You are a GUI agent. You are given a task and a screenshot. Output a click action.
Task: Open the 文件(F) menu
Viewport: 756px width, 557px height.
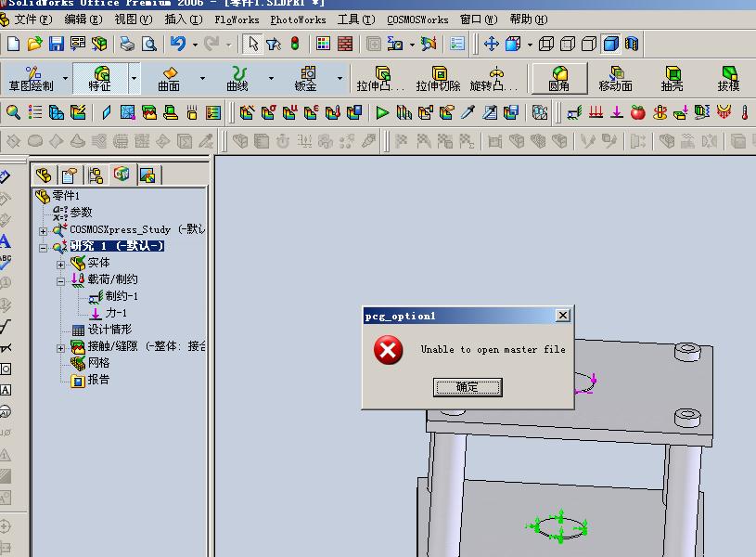[32, 19]
